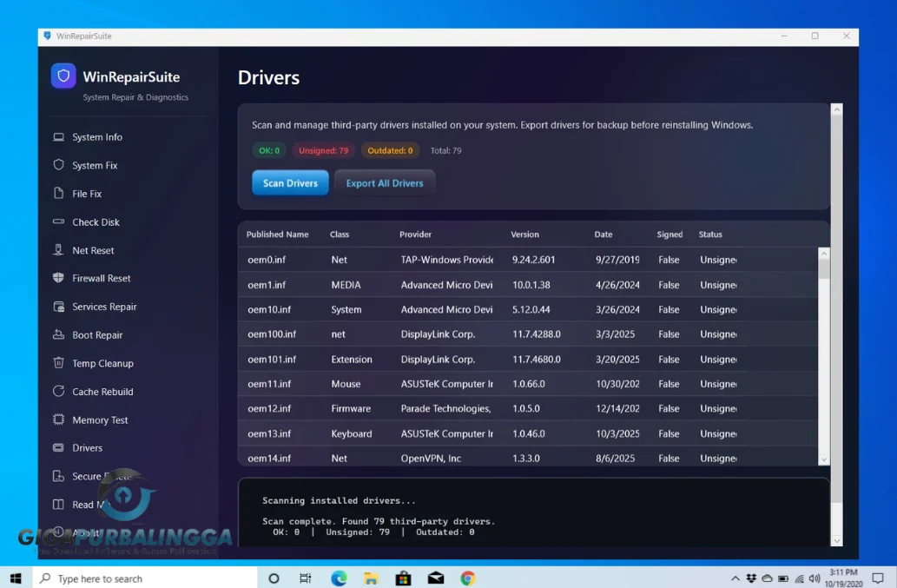Click the Cache Rebuild refresh icon
897x588 pixels.
58,391
